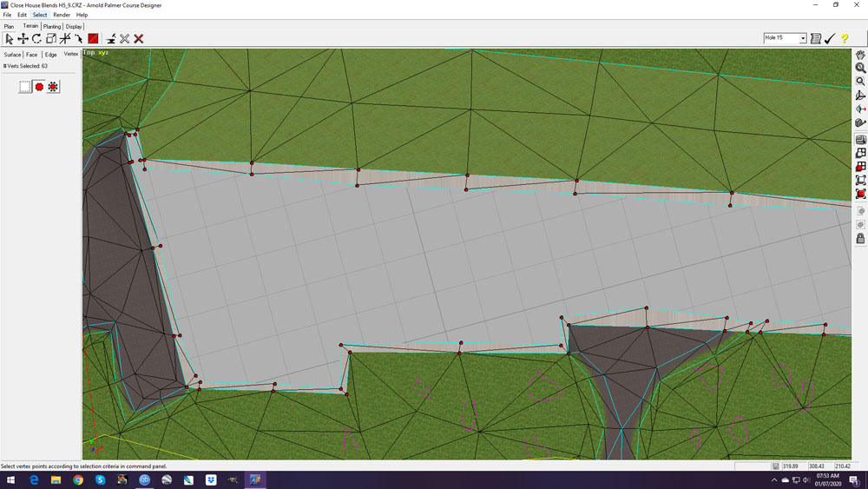The width and height of the screenshot is (868, 489).
Task: Open the Render menu
Action: pos(62,15)
